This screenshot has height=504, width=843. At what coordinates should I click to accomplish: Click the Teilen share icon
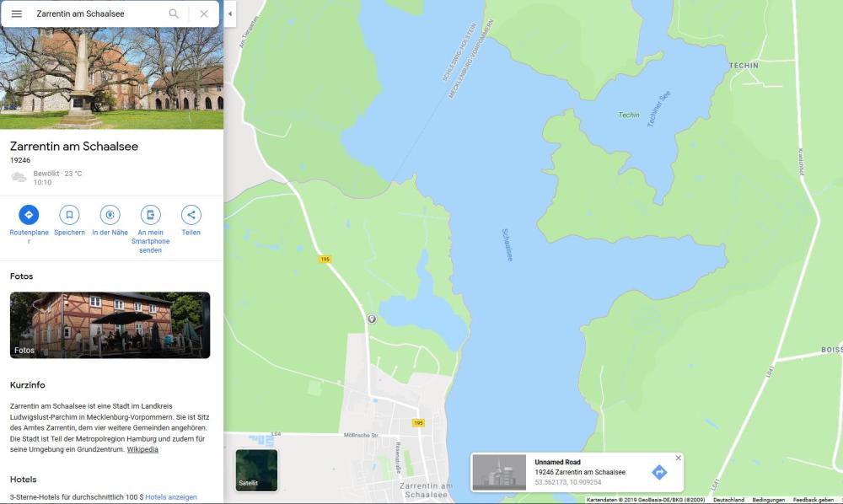tap(191, 215)
